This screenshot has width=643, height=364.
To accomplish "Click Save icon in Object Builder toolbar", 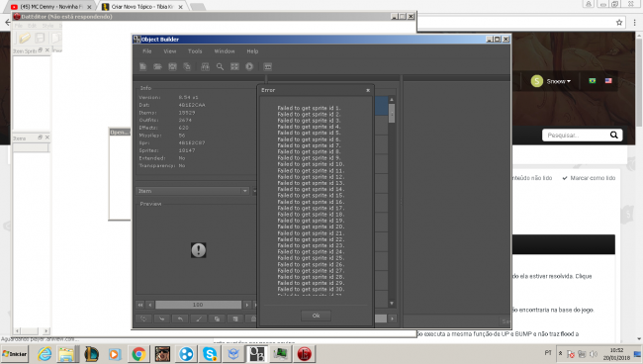I will 172,66.
